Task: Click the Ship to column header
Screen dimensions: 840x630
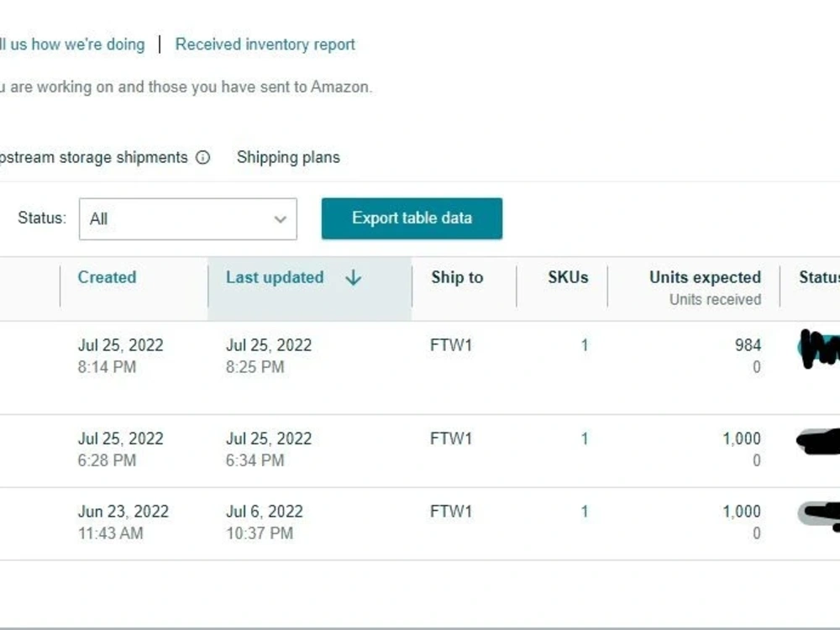Action: coord(457,277)
